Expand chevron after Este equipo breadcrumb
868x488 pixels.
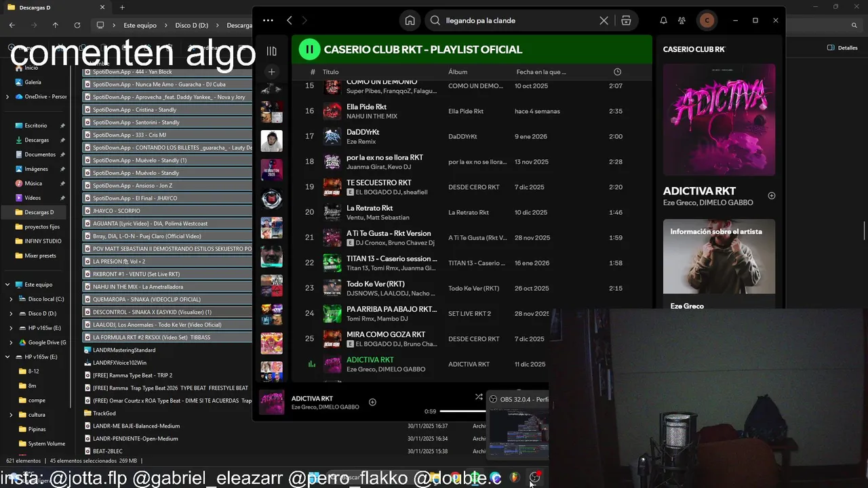(x=165, y=25)
